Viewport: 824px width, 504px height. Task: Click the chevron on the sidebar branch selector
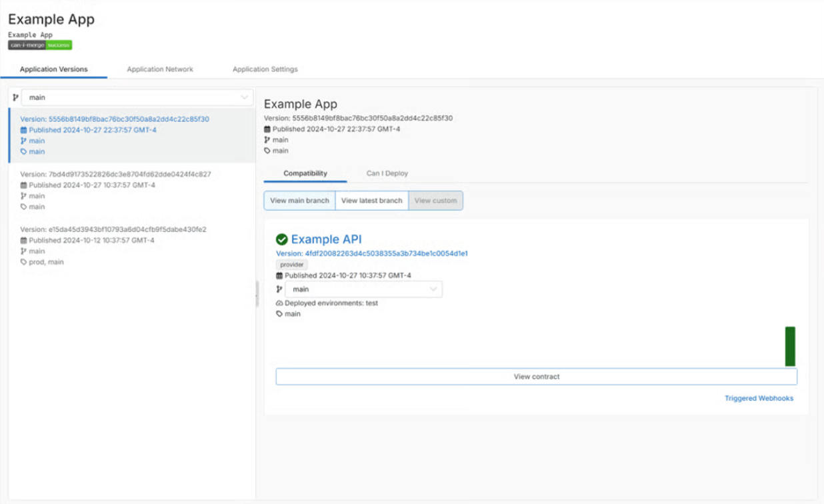244,97
